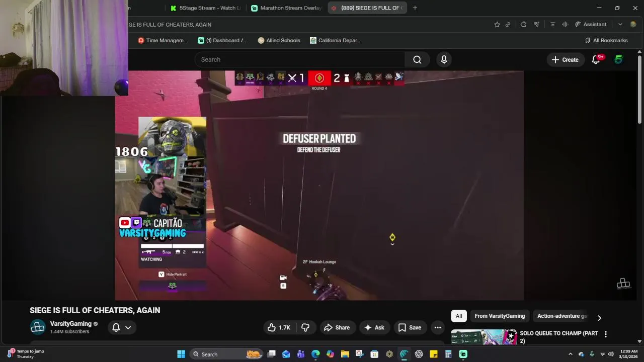Open the California Department bookmark
Image resolution: width=644 pixels, height=362 pixels.
tap(335, 40)
